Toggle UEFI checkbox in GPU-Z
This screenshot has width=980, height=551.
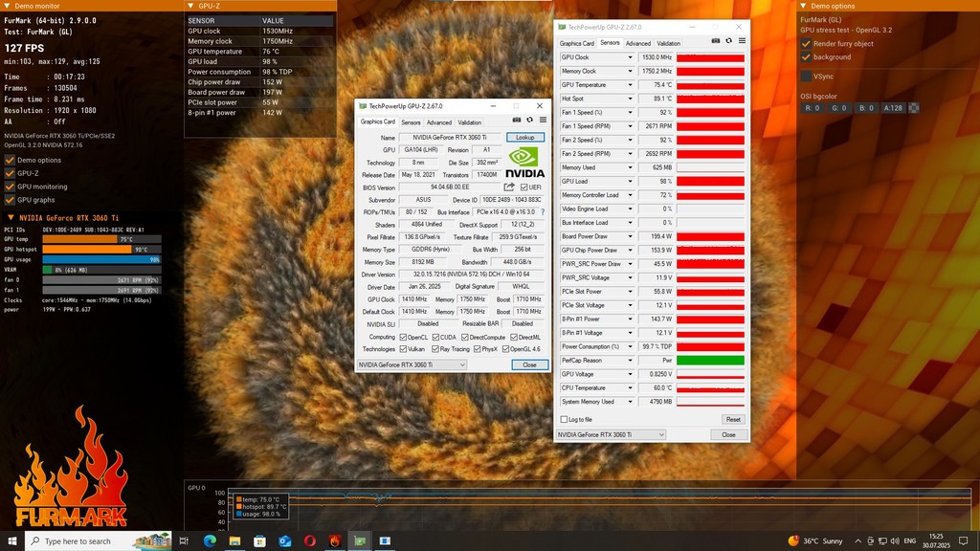point(523,187)
